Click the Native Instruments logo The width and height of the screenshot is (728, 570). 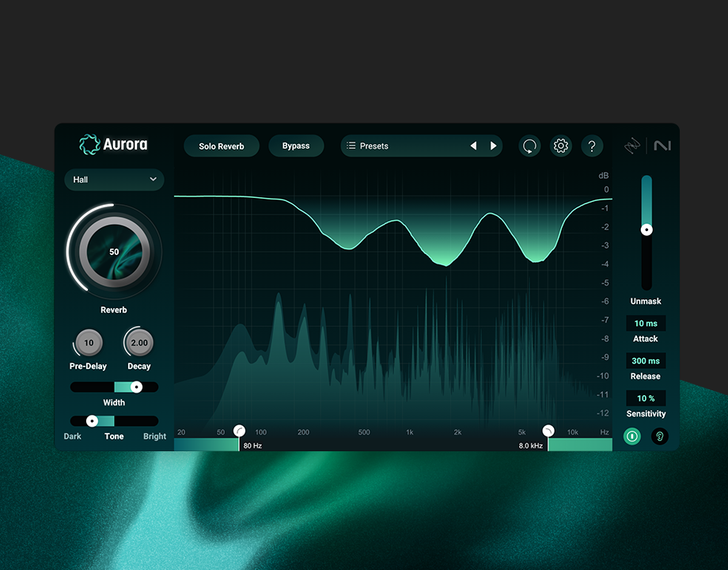pos(662,146)
